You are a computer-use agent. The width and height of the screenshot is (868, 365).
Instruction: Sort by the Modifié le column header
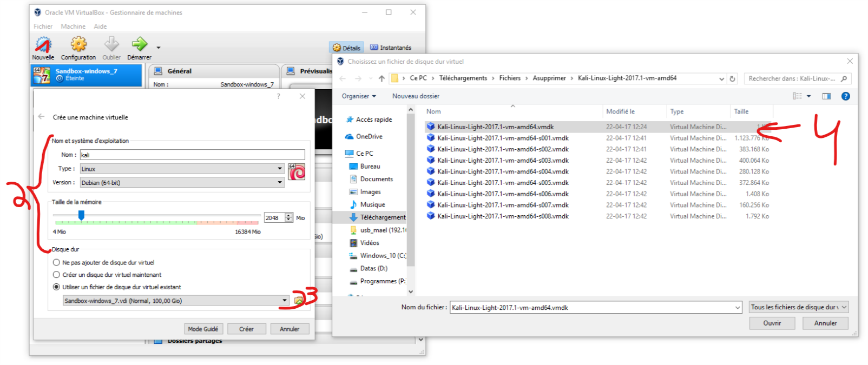pos(620,111)
